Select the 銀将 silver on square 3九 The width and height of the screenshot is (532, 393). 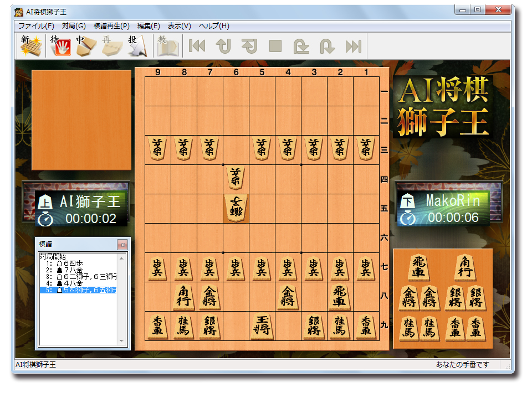(314, 326)
